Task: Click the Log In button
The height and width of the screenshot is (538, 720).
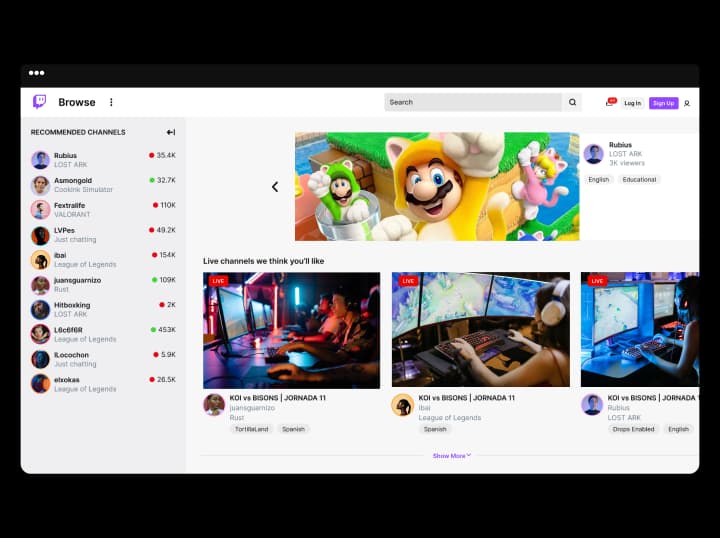Action: pos(632,103)
